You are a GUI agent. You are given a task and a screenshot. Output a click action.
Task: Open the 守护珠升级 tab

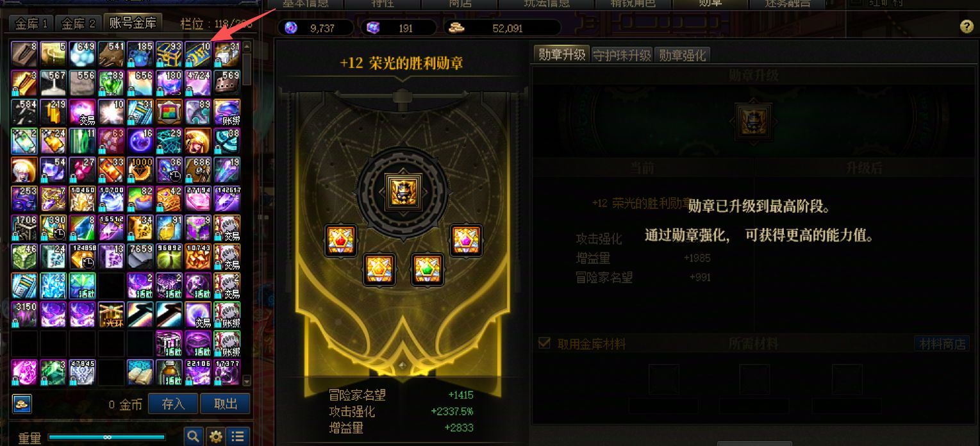[x=622, y=55]
